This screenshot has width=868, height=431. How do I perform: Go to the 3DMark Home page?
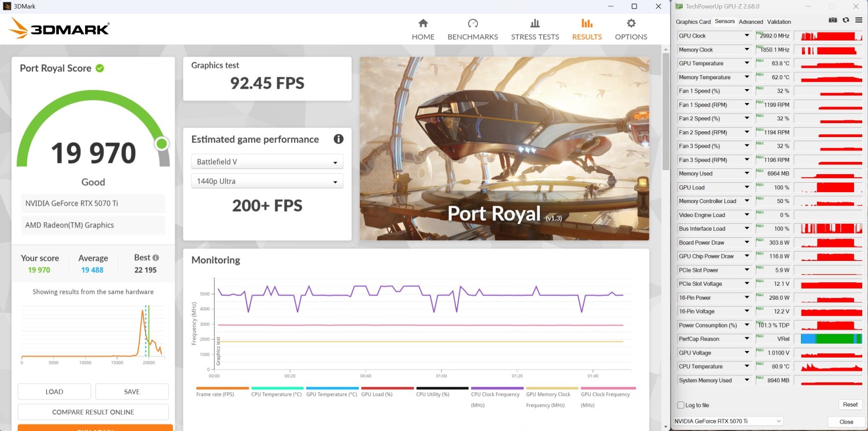423,30
